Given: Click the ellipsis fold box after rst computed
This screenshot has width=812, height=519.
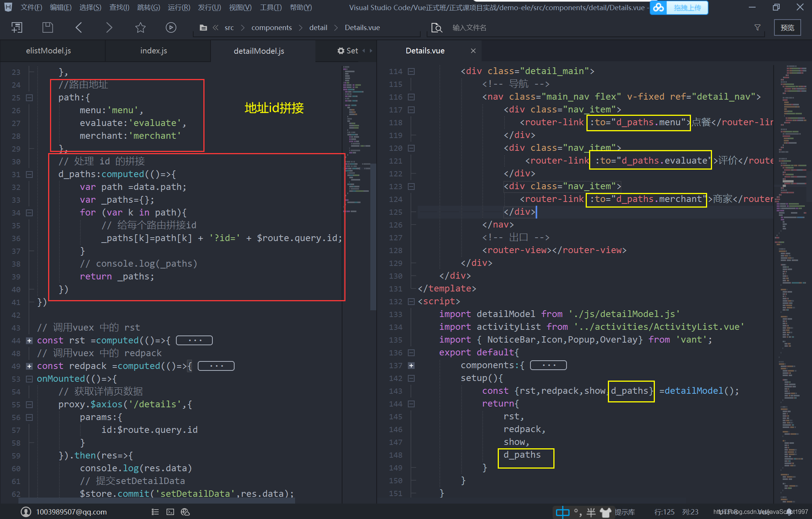Looking at the screenshot, I should pyautogui.click(x=194, y=340).
